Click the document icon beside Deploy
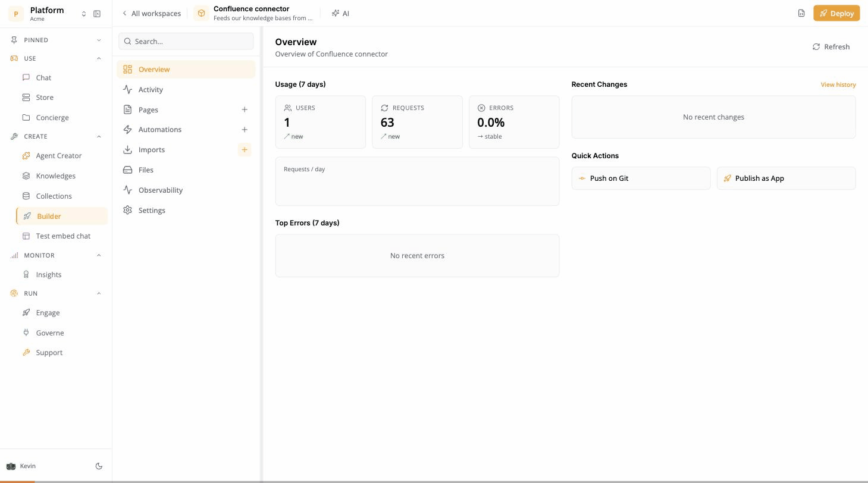Image resolution: width=868 pixels, height=483 pixels. 801,13
